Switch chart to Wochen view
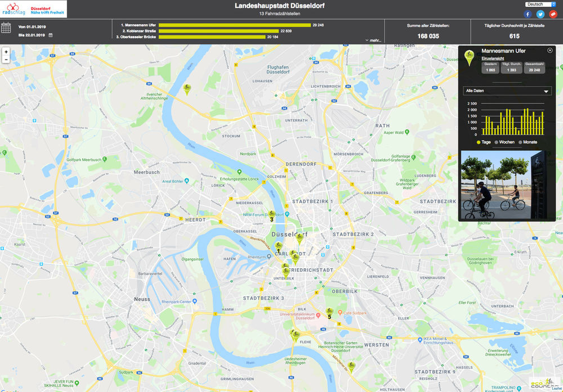Screen dimensions: 563x392 tap(497, 142)
